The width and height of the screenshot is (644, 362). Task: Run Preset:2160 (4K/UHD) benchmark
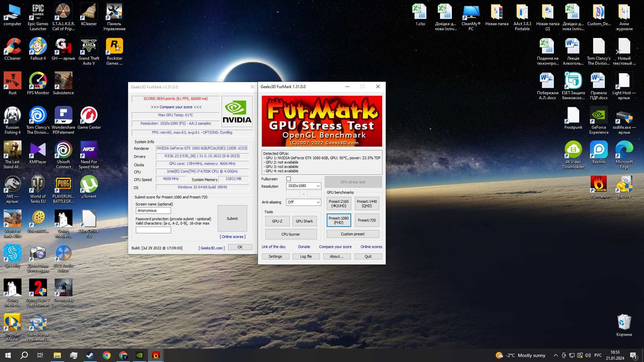pyautogui.click(x=339, y=204)
